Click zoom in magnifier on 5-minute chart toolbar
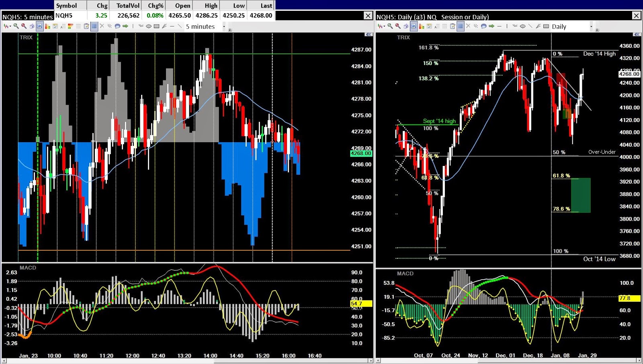 (16, 26)
